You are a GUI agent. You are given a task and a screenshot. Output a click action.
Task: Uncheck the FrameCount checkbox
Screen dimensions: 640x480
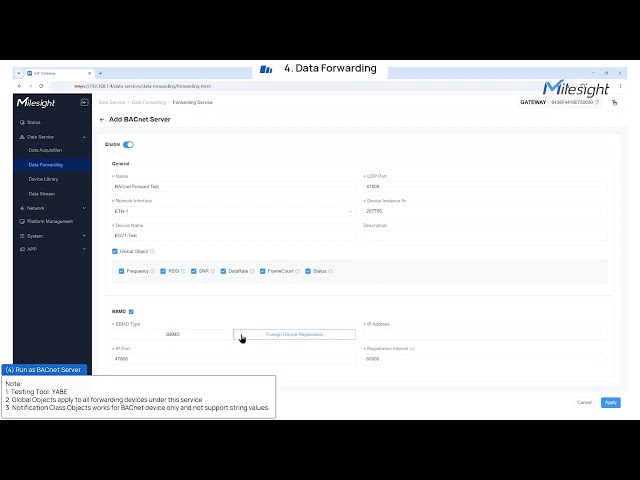[263, 271]
